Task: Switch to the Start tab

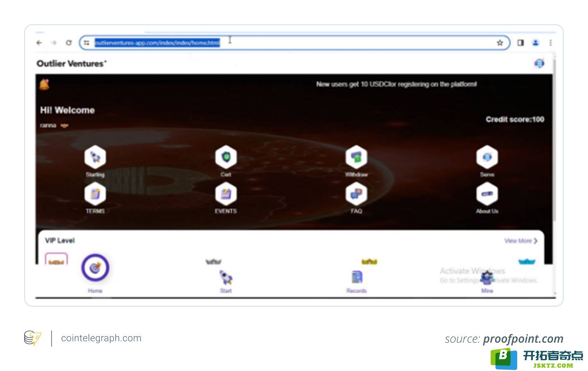Action: 226,281
